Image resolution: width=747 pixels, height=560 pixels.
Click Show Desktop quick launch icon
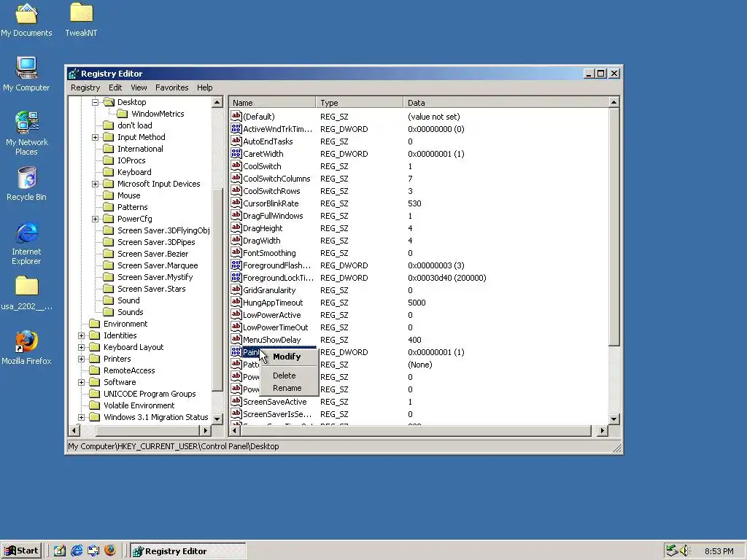(60, 551)
